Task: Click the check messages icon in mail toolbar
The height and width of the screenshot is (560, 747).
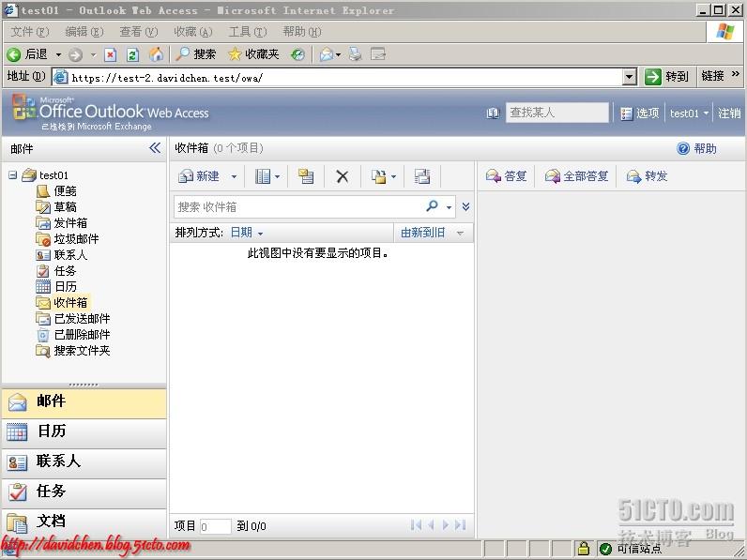Action: 306,176
